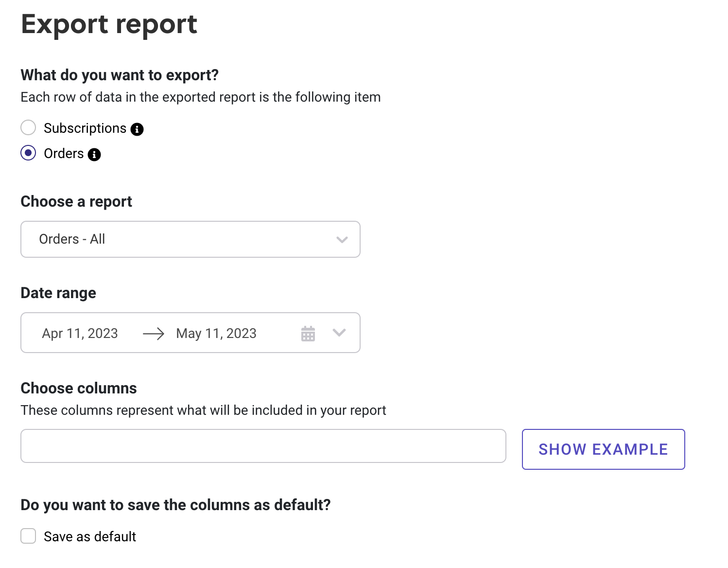
Task: Click the Save as default label text
Action: tap(90, 537)
